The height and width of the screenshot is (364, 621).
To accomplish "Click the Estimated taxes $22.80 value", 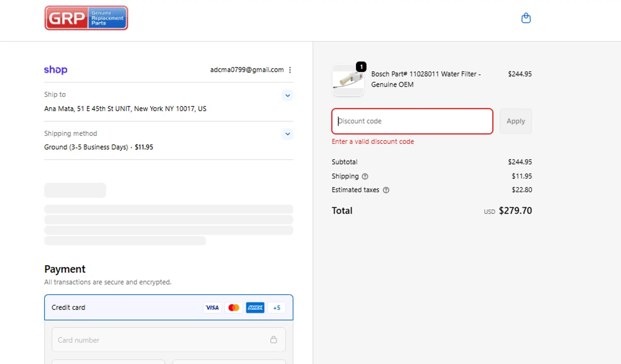I will point(522,190).
